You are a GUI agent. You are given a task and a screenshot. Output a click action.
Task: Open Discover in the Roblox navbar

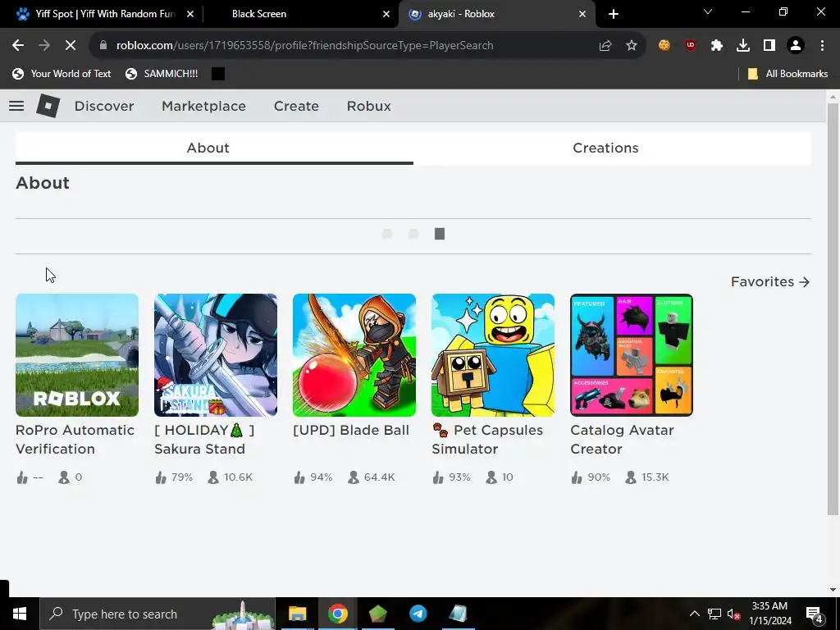tap(104, 106)
